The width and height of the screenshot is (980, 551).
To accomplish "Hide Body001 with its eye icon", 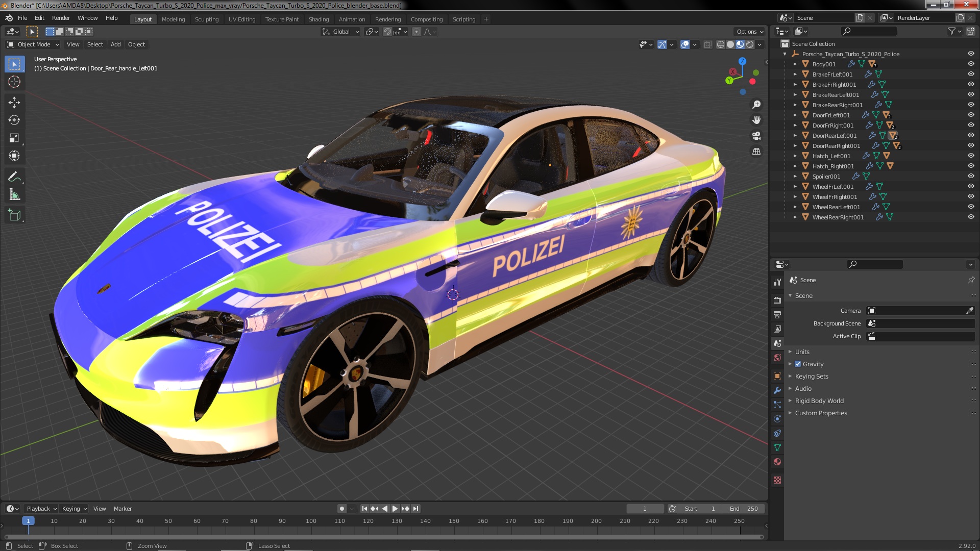I will [x=971, y=64].
